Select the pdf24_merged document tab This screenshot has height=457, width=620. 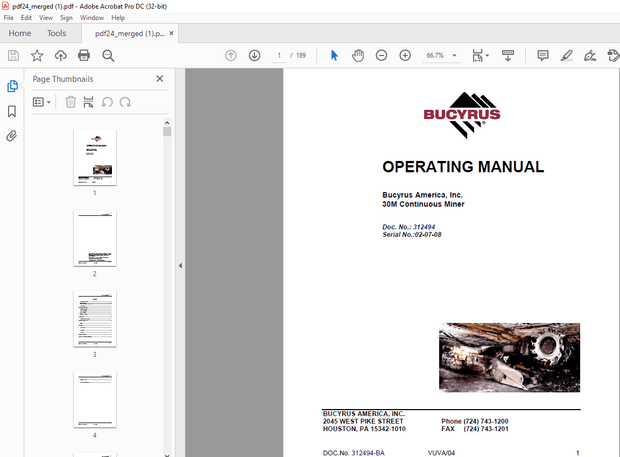pos(130,34)
